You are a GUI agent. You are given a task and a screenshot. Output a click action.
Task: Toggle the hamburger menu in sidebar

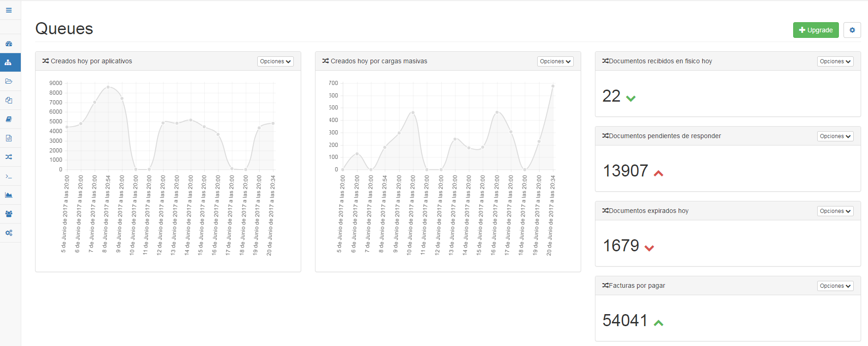(9, 10)
